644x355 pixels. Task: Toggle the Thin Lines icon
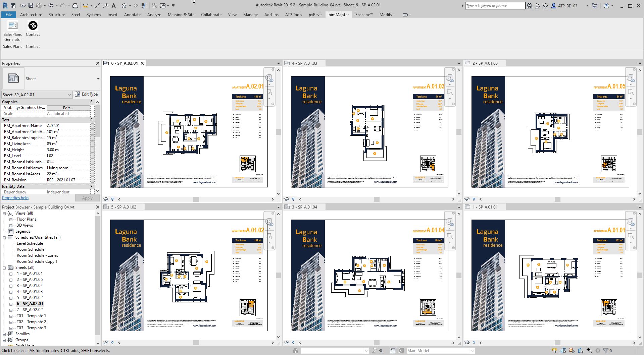pos(144,5)
